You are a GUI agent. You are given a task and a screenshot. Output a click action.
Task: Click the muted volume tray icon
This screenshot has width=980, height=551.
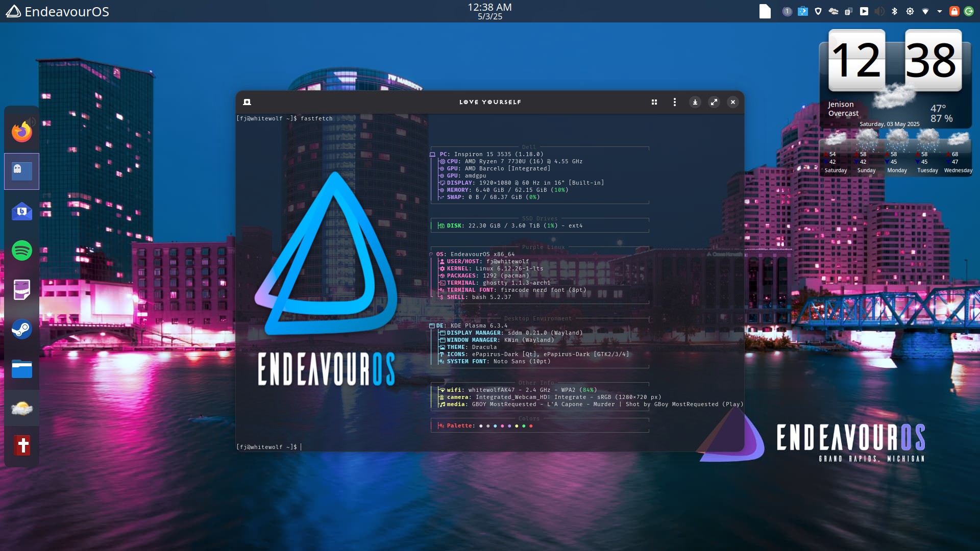click(x=879, y=11)
